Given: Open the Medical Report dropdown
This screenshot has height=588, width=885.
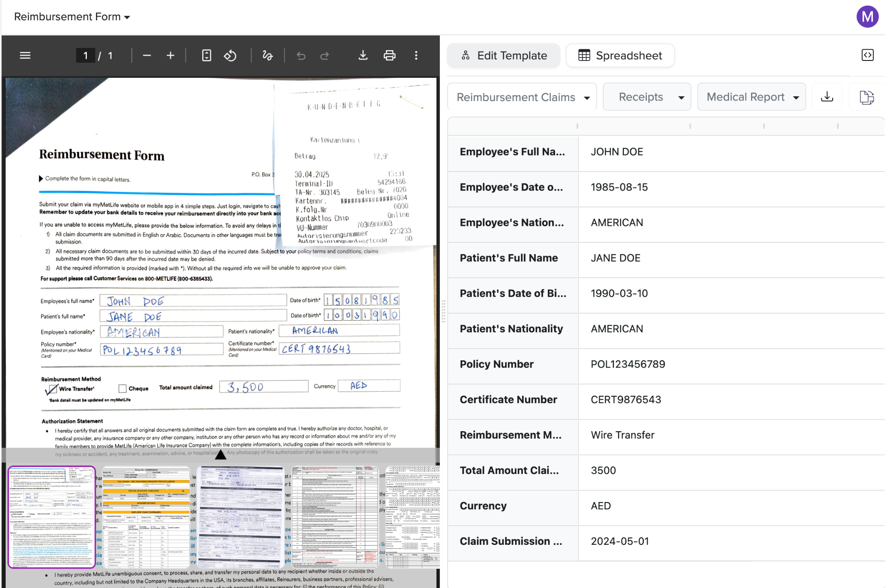Looking at the screenshot, I should point(751,97).
